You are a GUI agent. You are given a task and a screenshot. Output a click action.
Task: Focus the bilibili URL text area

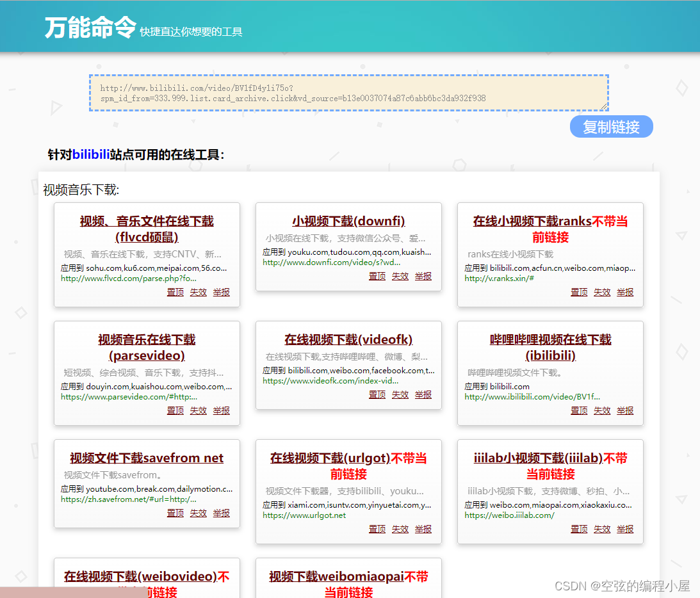tap(348, 93)
